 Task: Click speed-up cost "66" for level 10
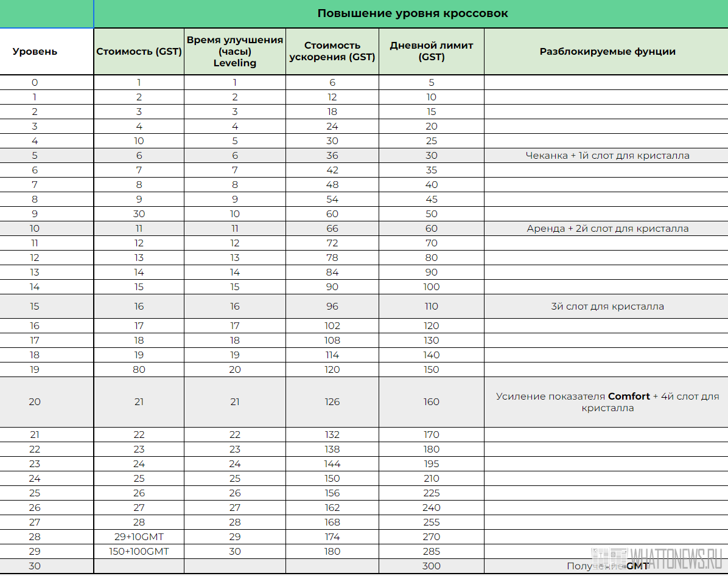pos(332,228)
